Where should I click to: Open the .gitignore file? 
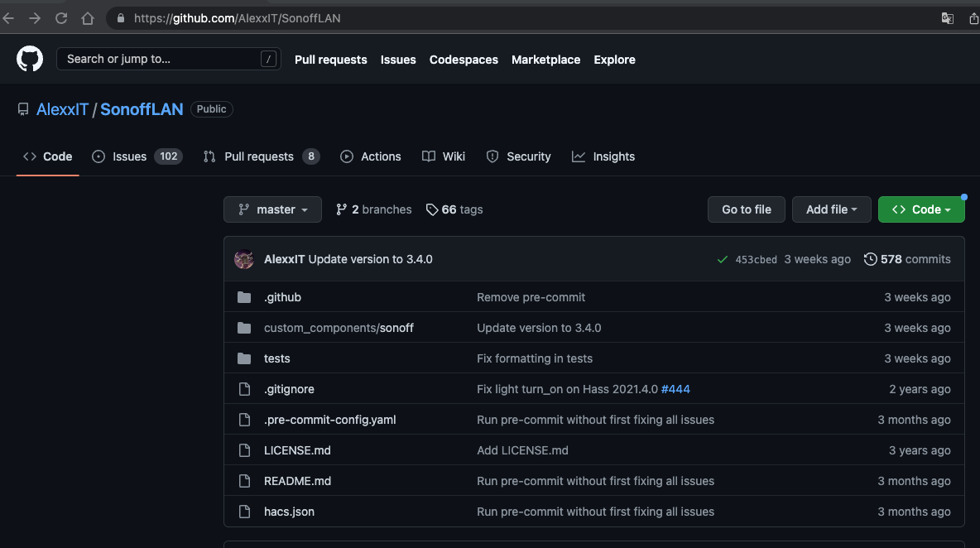(289, 389)
